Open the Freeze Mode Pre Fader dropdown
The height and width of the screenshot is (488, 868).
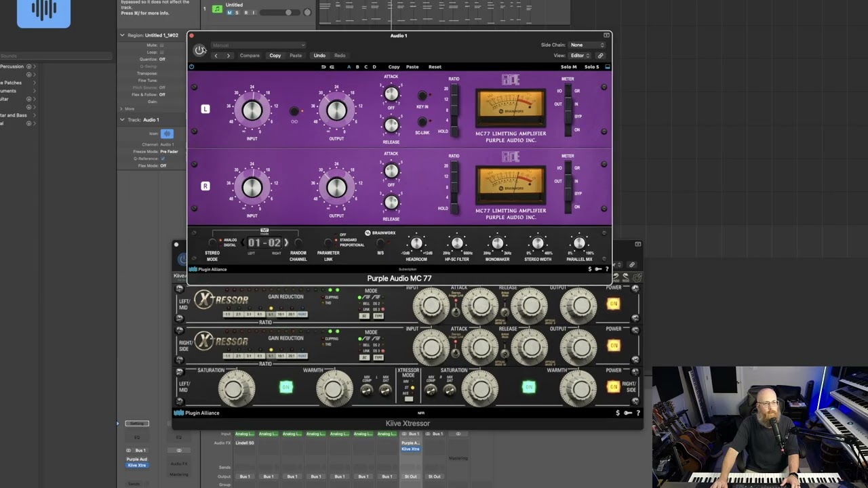170,152
